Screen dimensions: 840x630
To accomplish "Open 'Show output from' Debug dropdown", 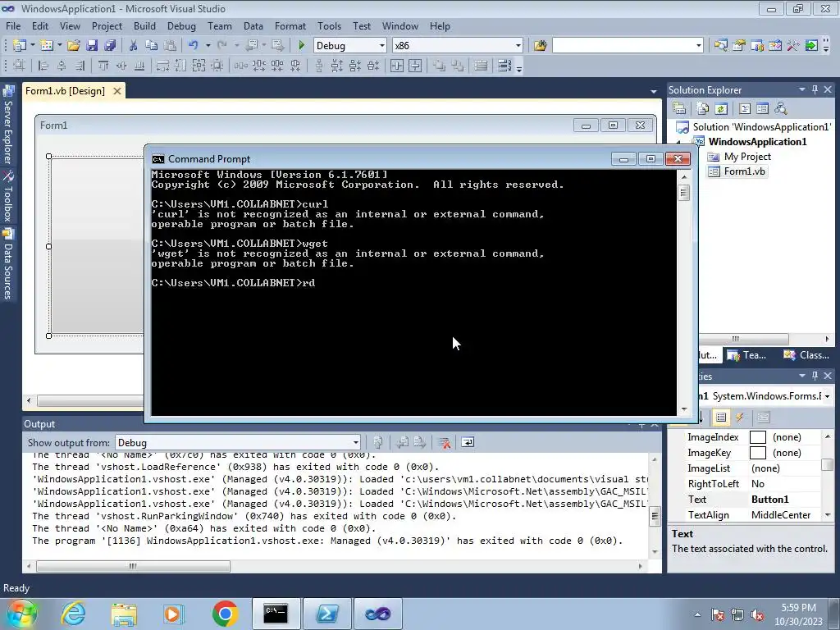I will pos(355,442).
